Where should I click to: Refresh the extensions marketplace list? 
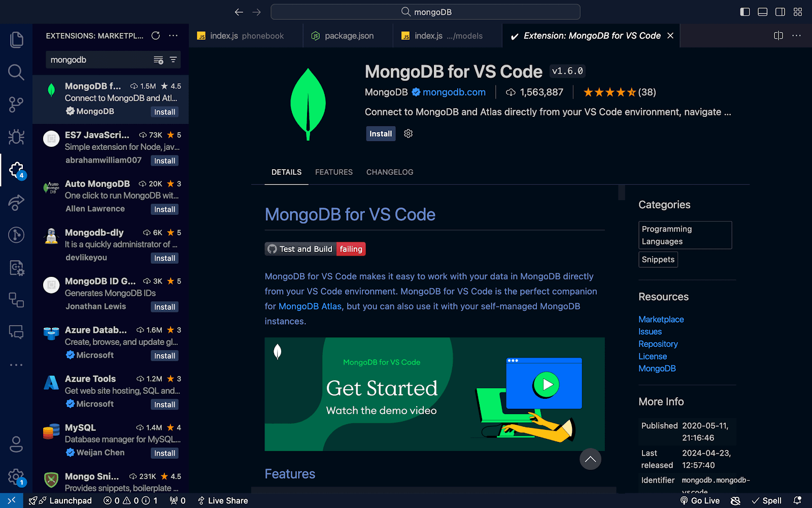pos(156,36)
